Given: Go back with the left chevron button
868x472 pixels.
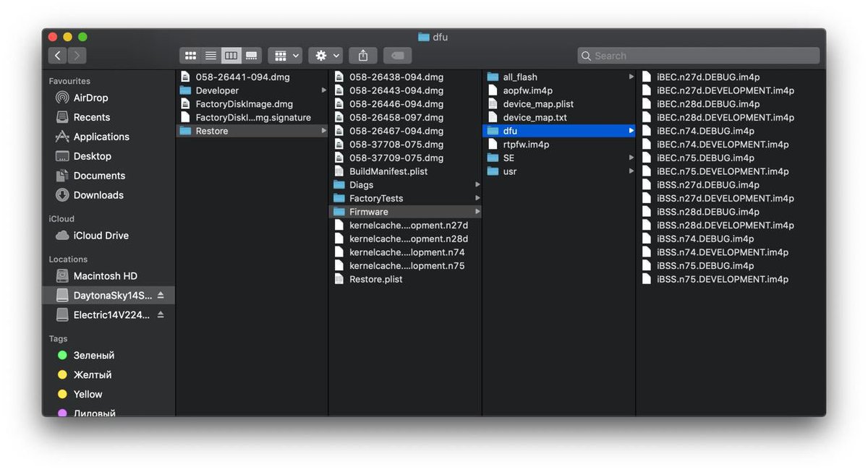Looking at the screenshot, I should point(58,56).
